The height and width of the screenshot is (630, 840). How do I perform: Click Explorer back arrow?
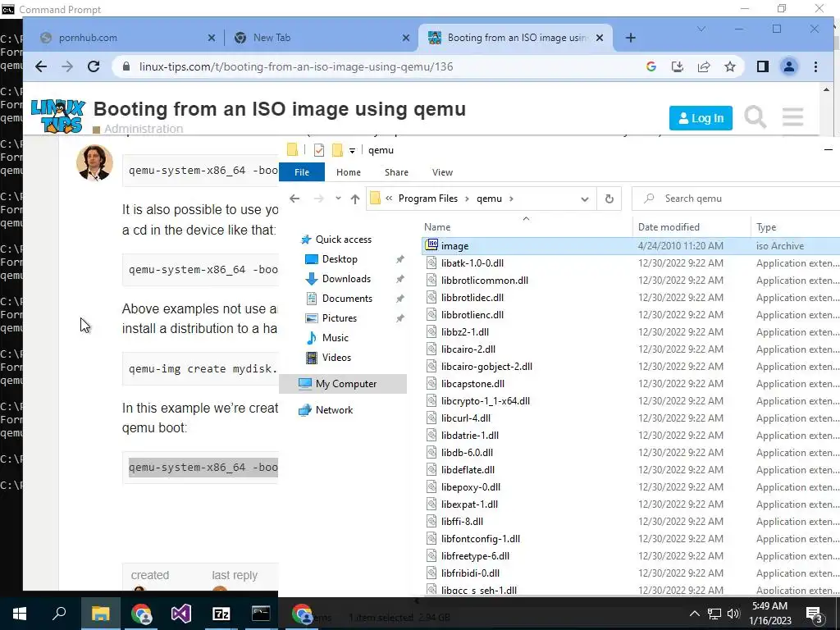pos(294,199)
